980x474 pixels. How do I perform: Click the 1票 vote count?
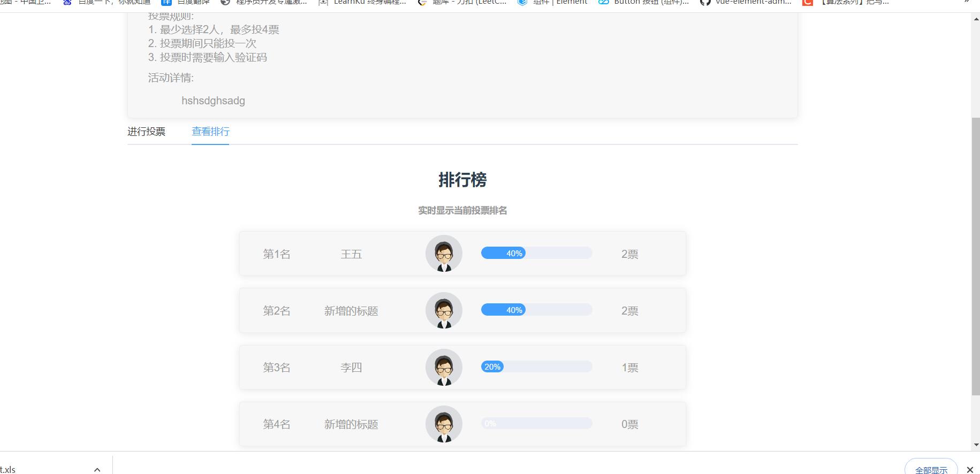coord(630,368)
